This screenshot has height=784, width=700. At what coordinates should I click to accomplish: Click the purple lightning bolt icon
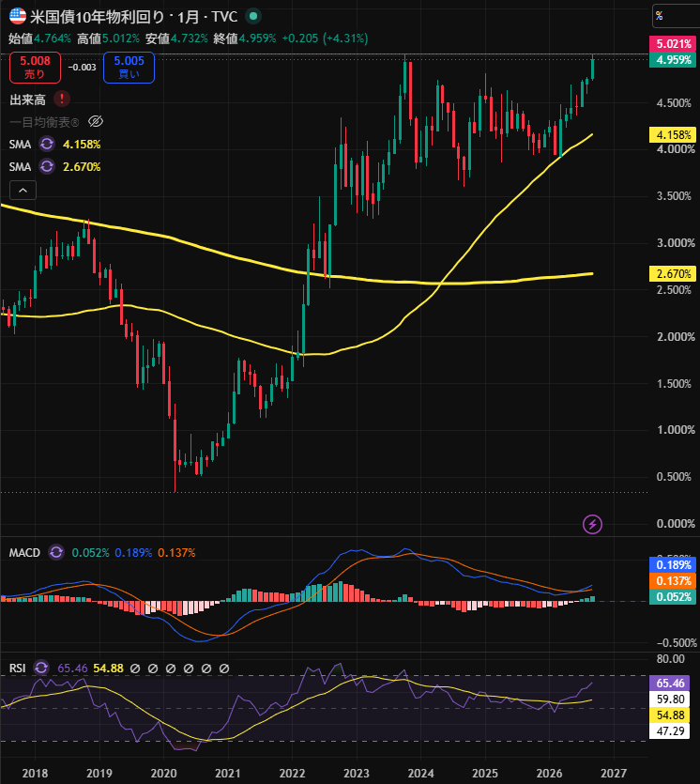click(x=593, y=525)
